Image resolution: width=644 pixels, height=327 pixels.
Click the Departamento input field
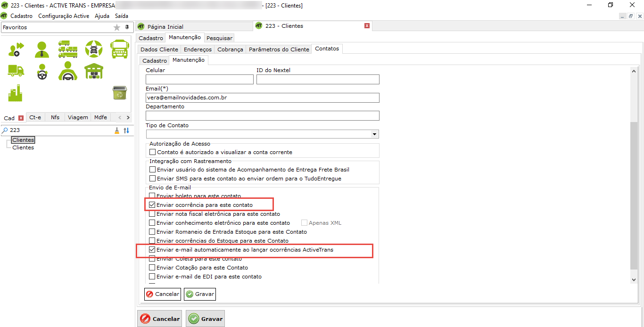pos(262,116)
